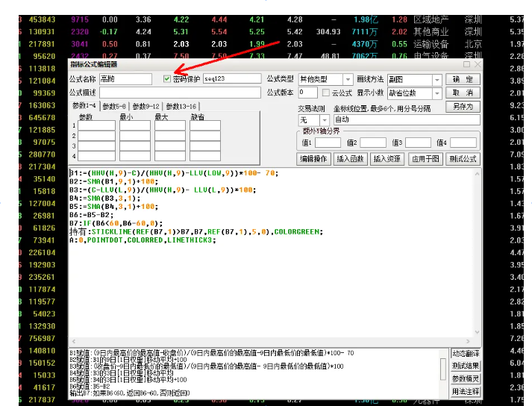Focus the password field containing seq123
Viewport: 532px width, 406px height.
coord(232,78)
